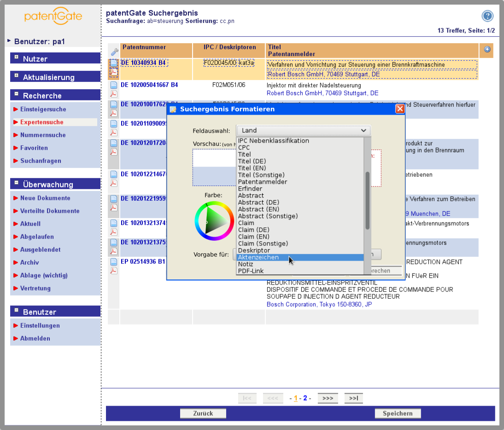Open document icon of the DE 10201201720 row
This screenshot has height=430, width=504.
click(x=114, y=143)
